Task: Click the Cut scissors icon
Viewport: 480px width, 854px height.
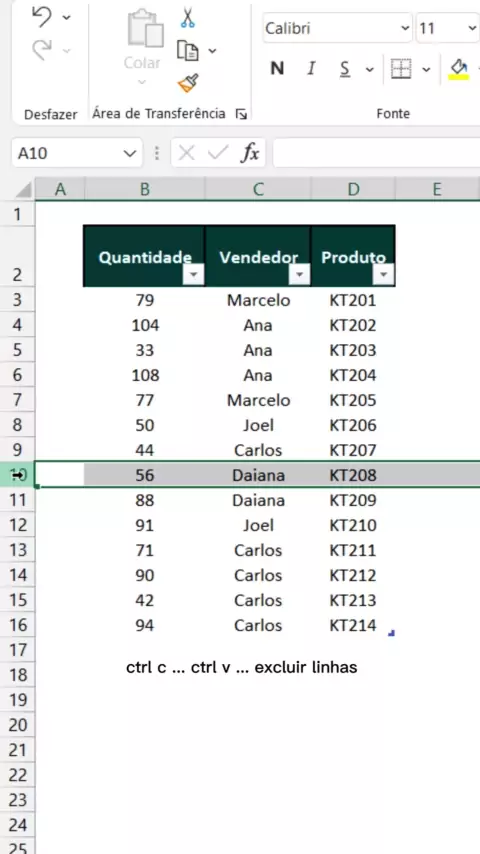Action: 187,18
